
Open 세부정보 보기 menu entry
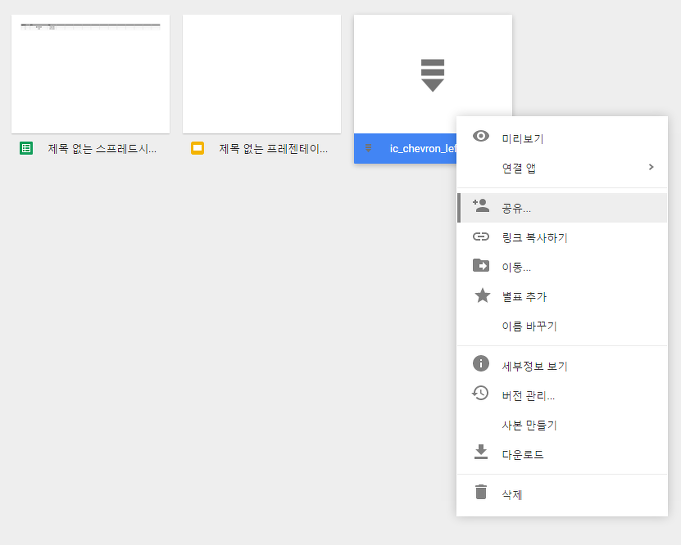point(562,366)
